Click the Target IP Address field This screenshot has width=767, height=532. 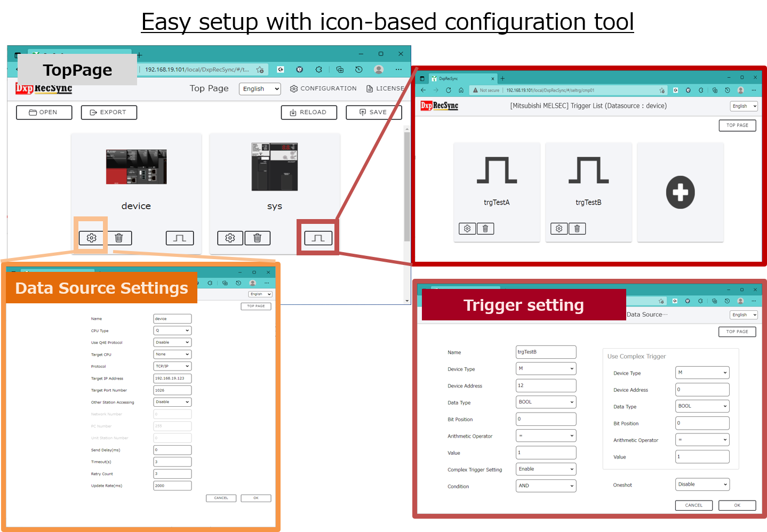pos(172,378)
